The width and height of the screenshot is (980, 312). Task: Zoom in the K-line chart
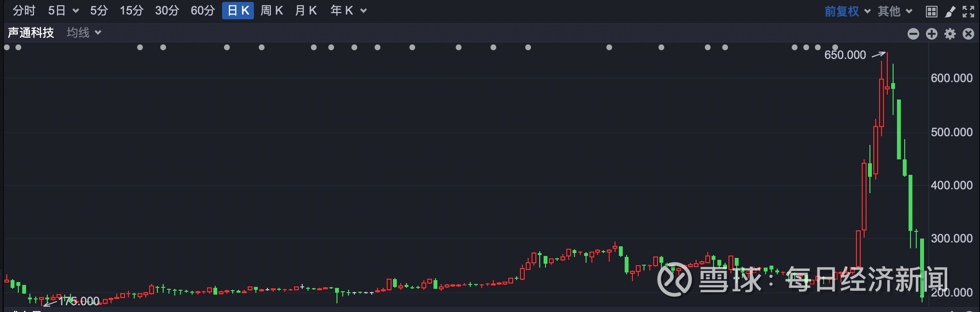932,33
